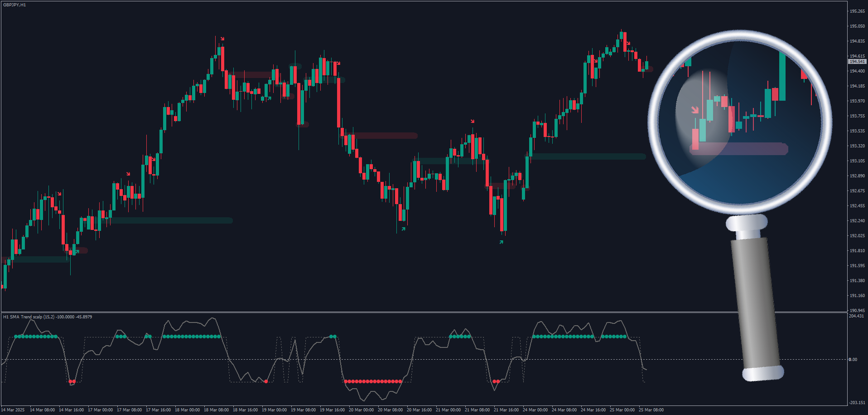This screenshot has width=868, height=415.
Task: Click the 193.320 price scale value
Action: [x=857, y=146]
